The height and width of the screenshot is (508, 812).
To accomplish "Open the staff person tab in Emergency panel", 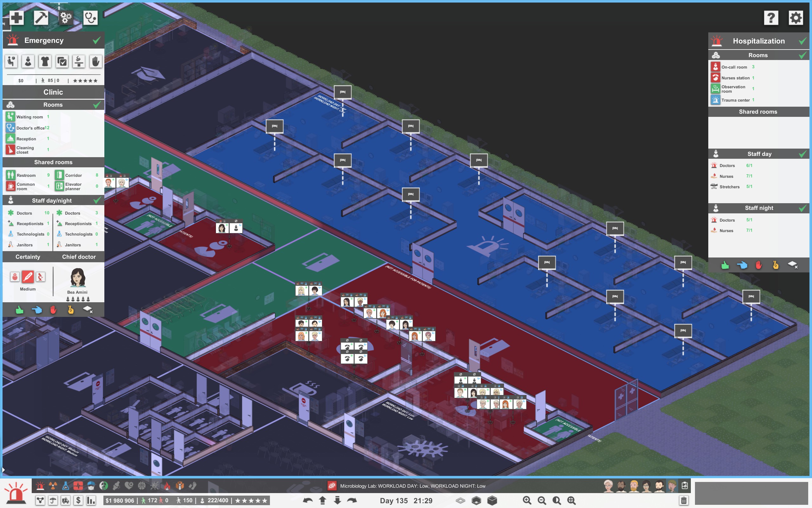I will click(x=28, y=62).
